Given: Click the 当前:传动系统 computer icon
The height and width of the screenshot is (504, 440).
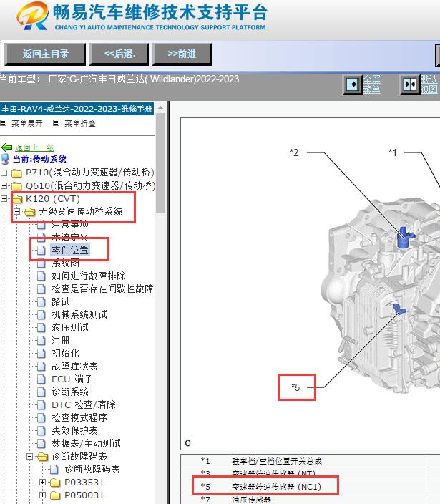Looking at the screenshot, I should (x=5, y=159).
